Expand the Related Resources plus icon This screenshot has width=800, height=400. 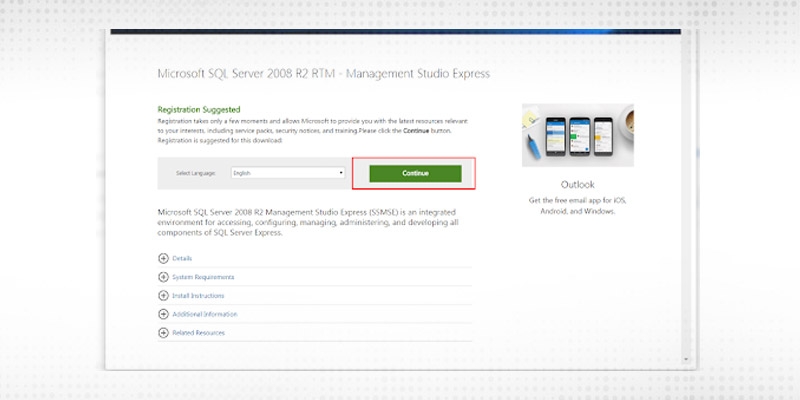pyautogui.click(x=163, y=333)
